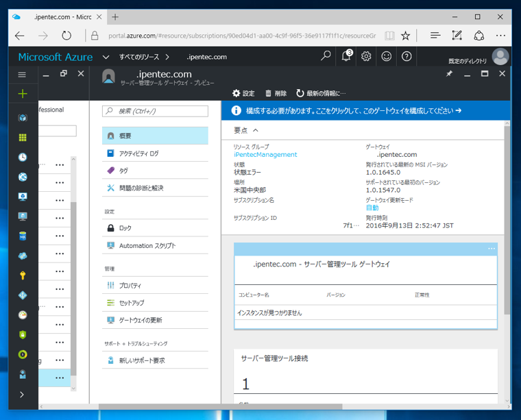Open App Services globe icon in sidebar
Viewport: 521px width, 420px height.
(23, 177)
